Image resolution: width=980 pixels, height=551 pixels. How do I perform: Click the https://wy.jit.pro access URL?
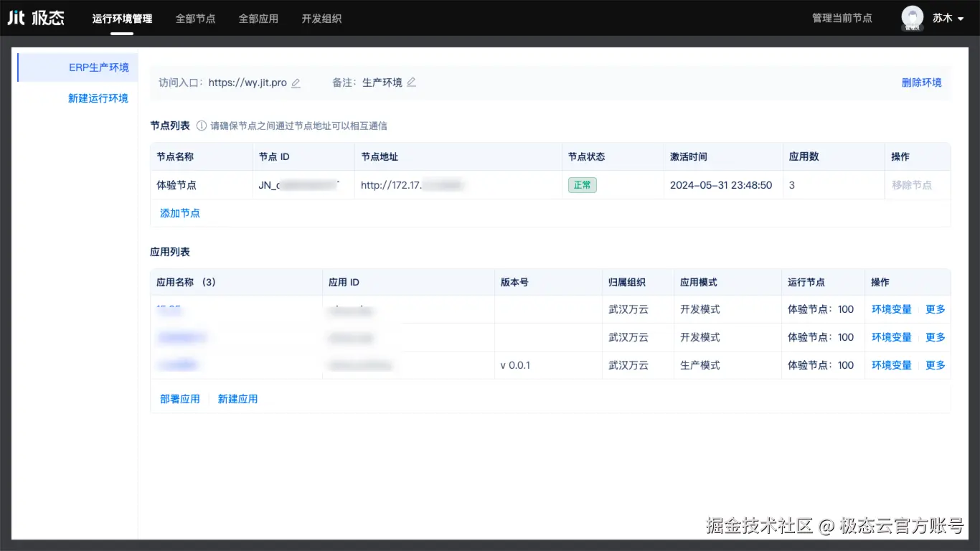(x=248, y=83)
